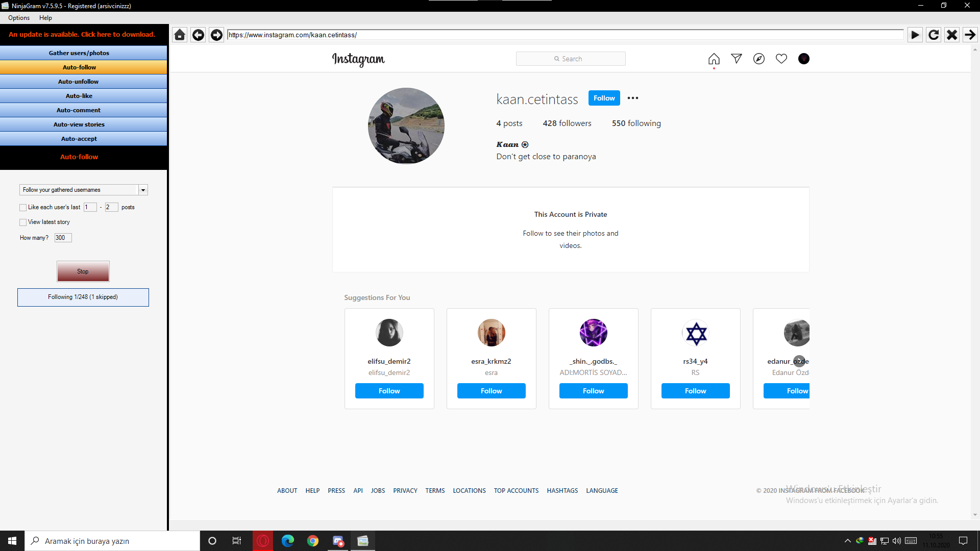The height and width of the screenshot is (551, 980).
Task: Follow elifsu_demir2 suggestion
Action: coord(389,391)
